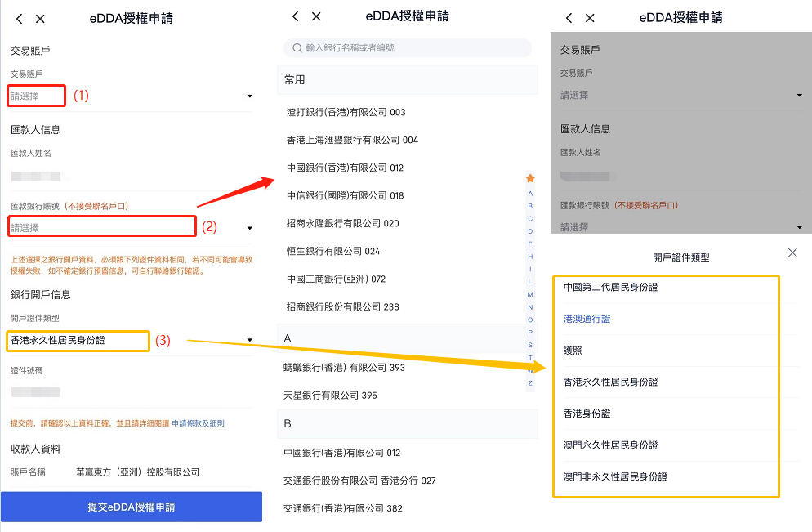This screenshot has width=812, height=532.
Task: Tap letter L in the alphabet index
Action: pyautogui.click(x=530, y=282)
